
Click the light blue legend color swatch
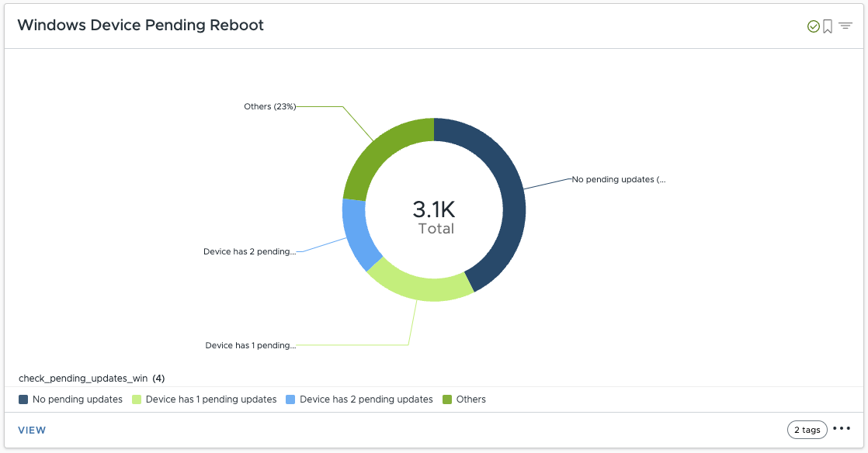(x=291, y=399)
